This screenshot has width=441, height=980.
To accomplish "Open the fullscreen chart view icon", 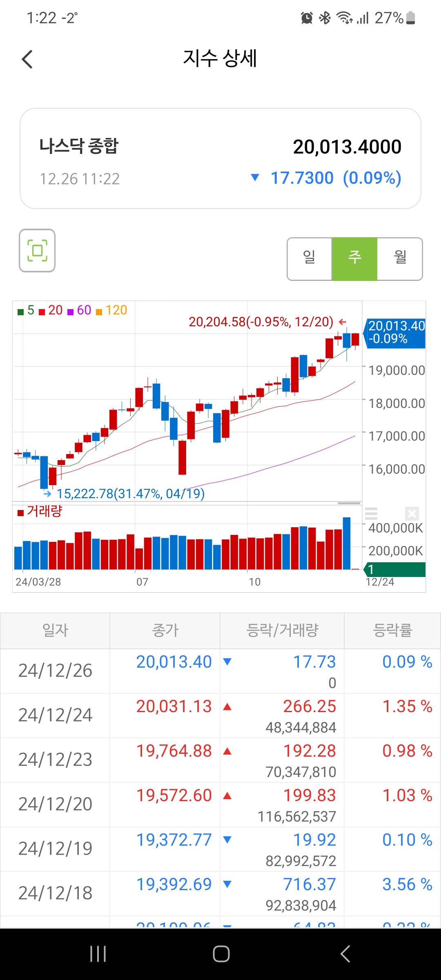I will 37,250.
